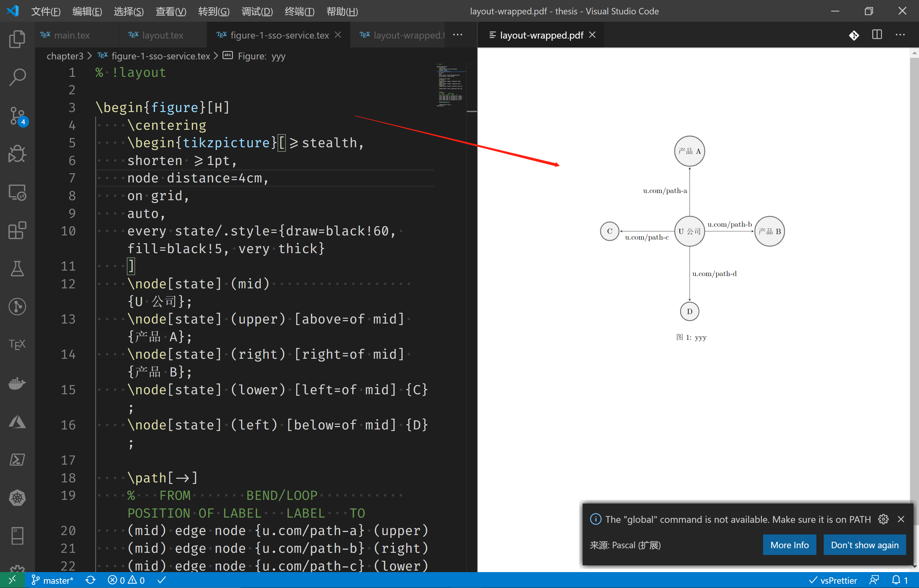Open notifications bell in status bar
The image size is (919, 588).
(x=900, y=580)
